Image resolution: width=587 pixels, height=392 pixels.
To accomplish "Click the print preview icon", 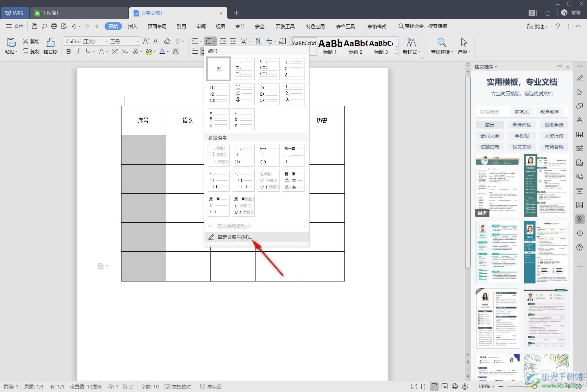I will click(64, 26).
